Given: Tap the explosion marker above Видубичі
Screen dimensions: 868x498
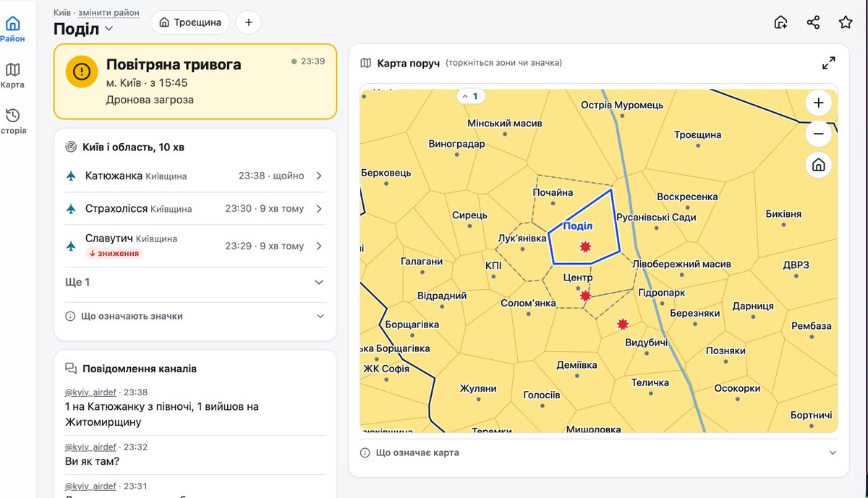Looking at the screenshot, I should point(623,325).
